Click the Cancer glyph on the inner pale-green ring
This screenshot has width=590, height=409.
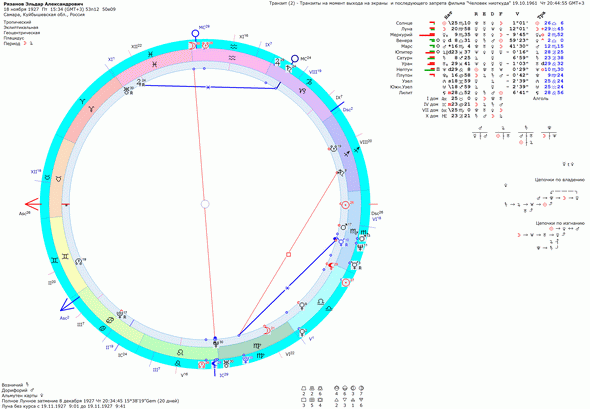pyautogui.click(x=111, y=320)
